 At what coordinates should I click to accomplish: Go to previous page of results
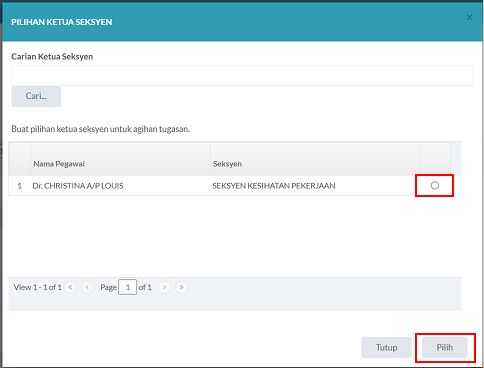click(x=87, y=287)
